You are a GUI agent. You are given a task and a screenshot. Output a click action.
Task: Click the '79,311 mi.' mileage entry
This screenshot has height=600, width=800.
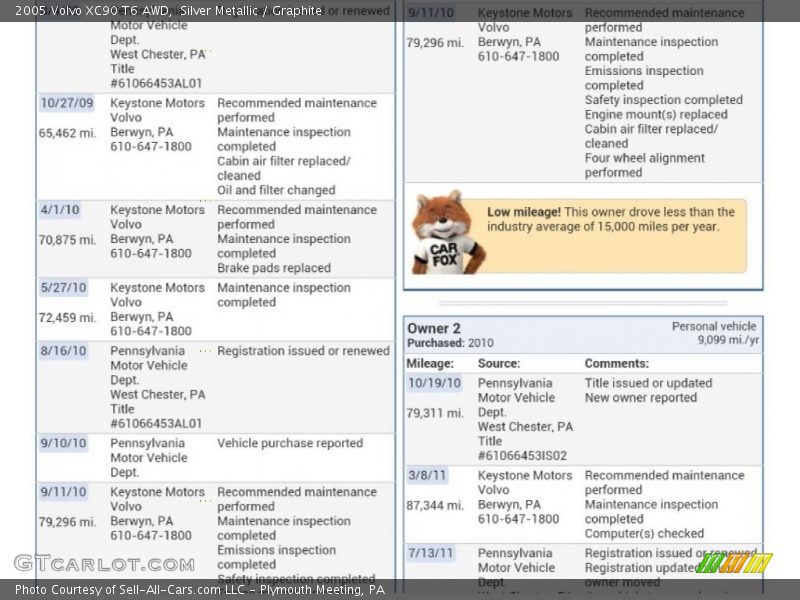click(435, 413)
